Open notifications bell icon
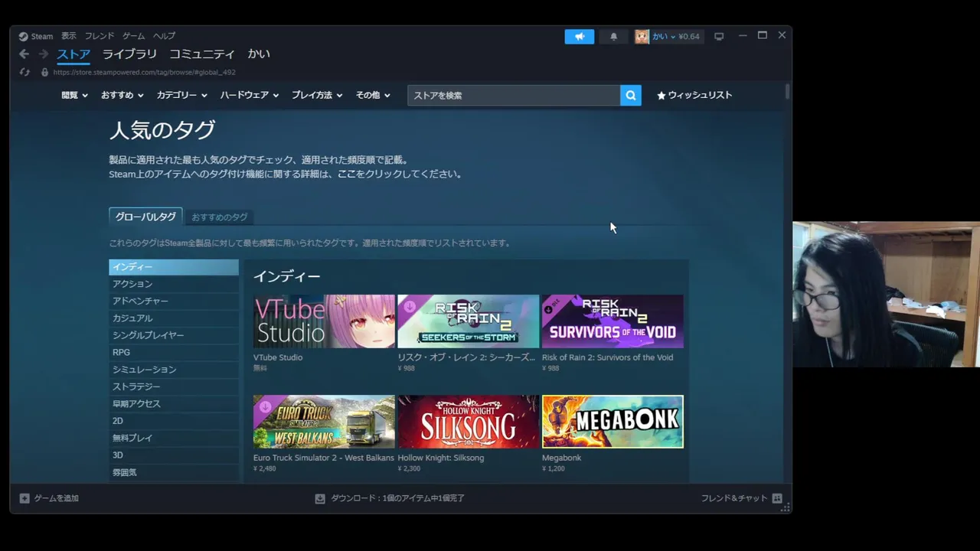Screen dimensions: 980x551 tap(613, 36)
